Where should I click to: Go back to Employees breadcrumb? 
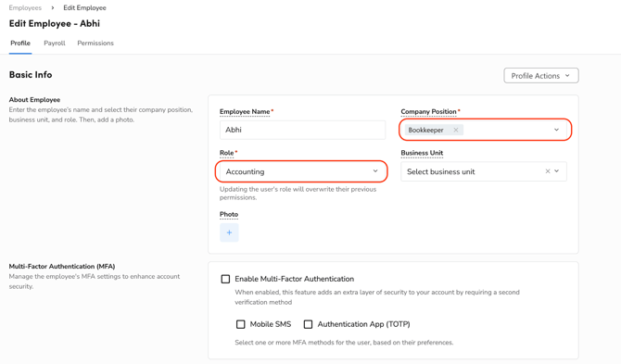coord(25,8)
